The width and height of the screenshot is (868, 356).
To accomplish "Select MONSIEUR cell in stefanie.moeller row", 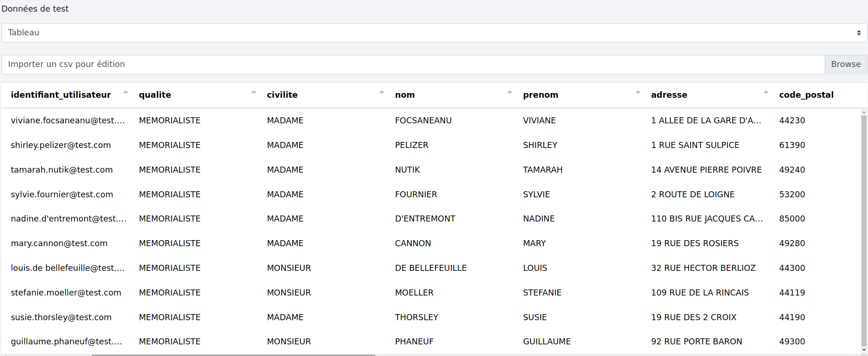I will (x=289, y=293).
